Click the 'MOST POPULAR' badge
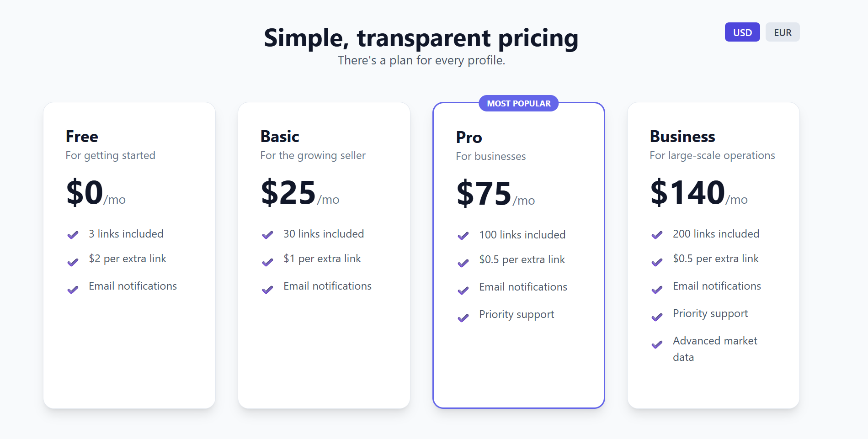Viewport: 868px width, 439px height. pyautogui.click(x=518, y=103)
